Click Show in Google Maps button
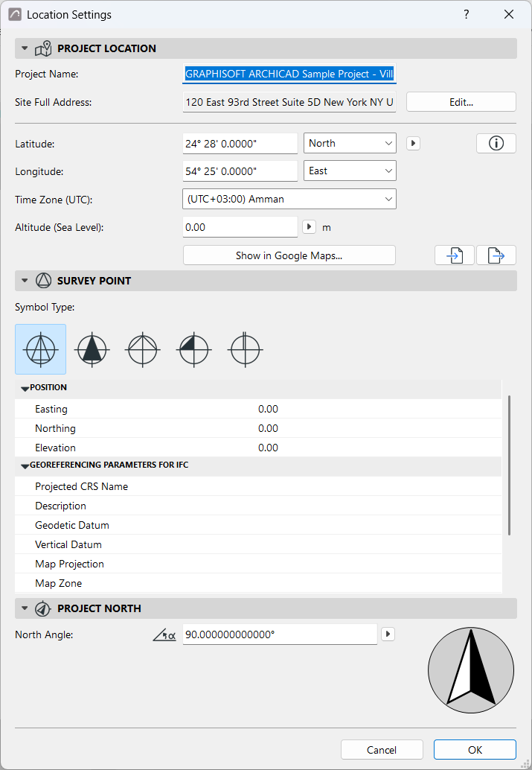Image resolution: width=532 pixels, height=770 pixels. coord(289,255)
